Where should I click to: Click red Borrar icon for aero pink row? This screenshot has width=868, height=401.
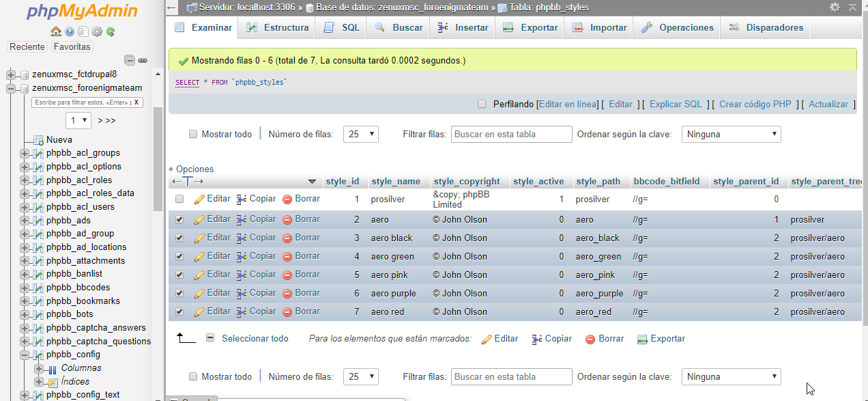(287, 275)
